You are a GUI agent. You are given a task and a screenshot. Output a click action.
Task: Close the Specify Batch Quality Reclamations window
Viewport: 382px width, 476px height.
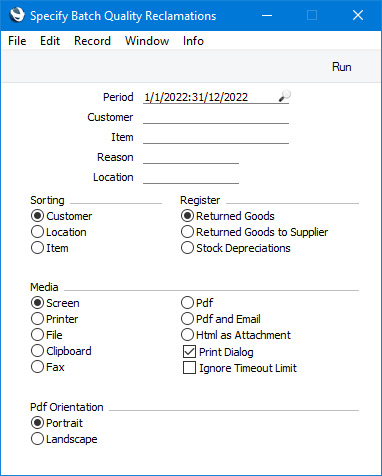click(358, 15)
